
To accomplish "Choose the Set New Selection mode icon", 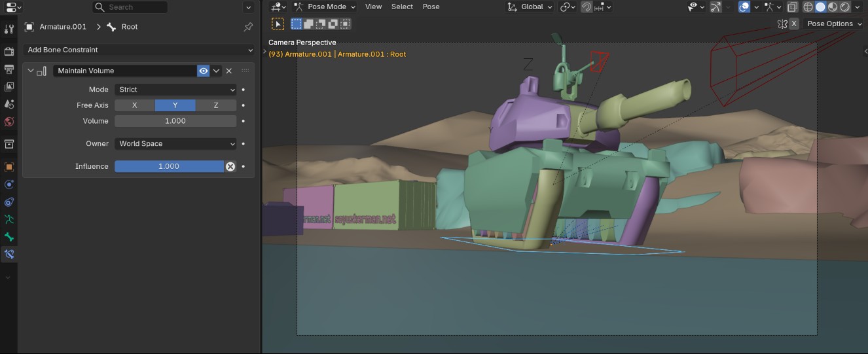I will tap(297, 24).
